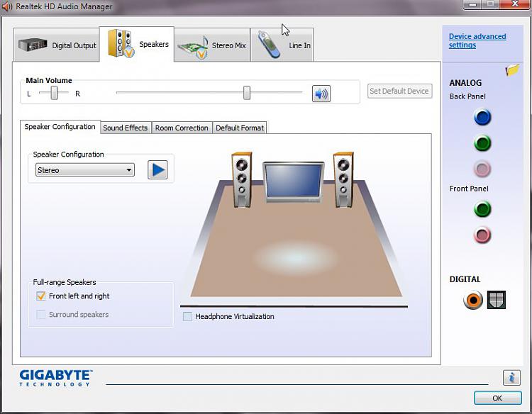532x414 pixels.
Task: Open the Sound Effects tab
Action: [x=126, y=128]
